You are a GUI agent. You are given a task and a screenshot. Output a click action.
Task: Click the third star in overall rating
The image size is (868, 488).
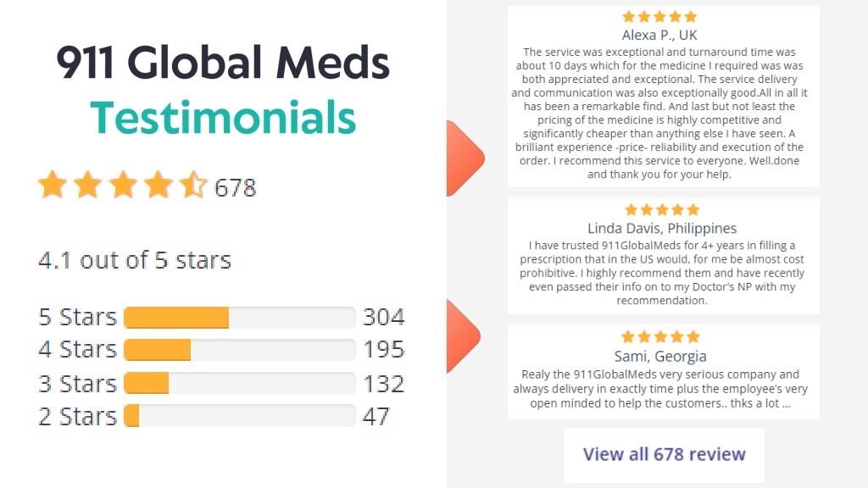123,185
